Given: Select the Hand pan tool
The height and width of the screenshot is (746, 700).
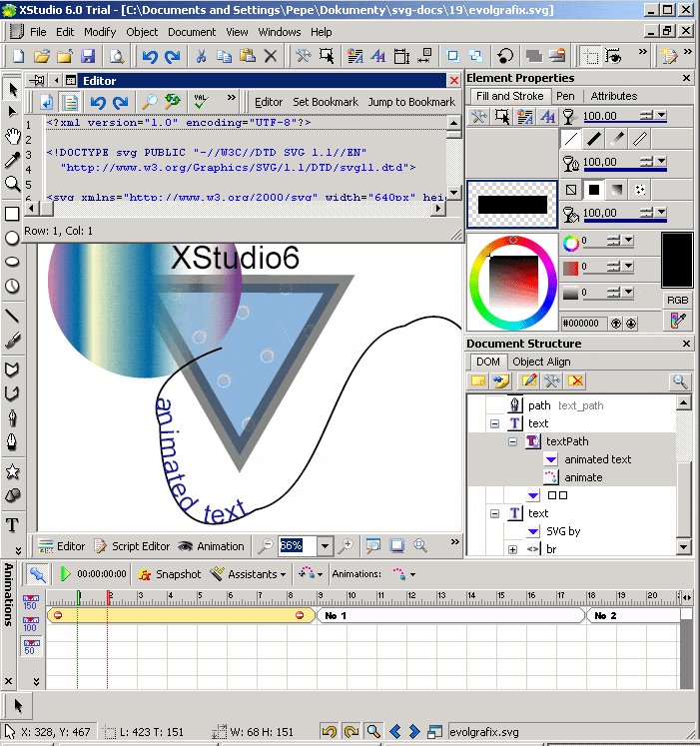Looking at the screenshot, I should point(12,136).
